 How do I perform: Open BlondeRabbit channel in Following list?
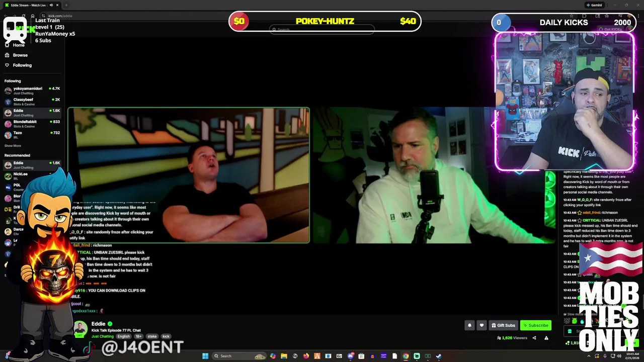[32, 124]
